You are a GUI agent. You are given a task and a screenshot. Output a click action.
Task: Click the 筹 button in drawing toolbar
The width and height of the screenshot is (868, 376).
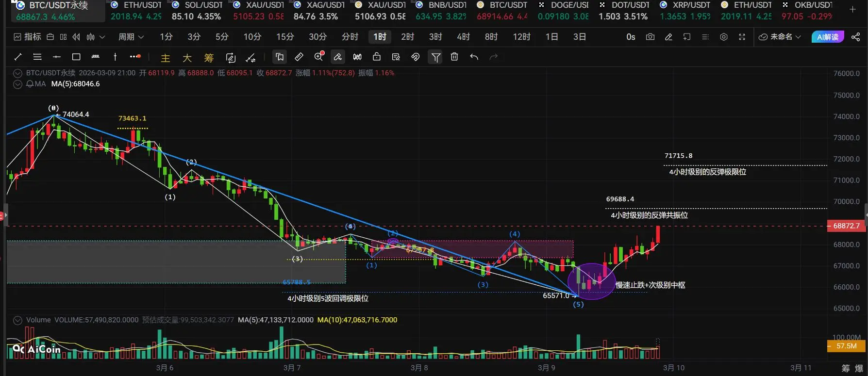209,58
